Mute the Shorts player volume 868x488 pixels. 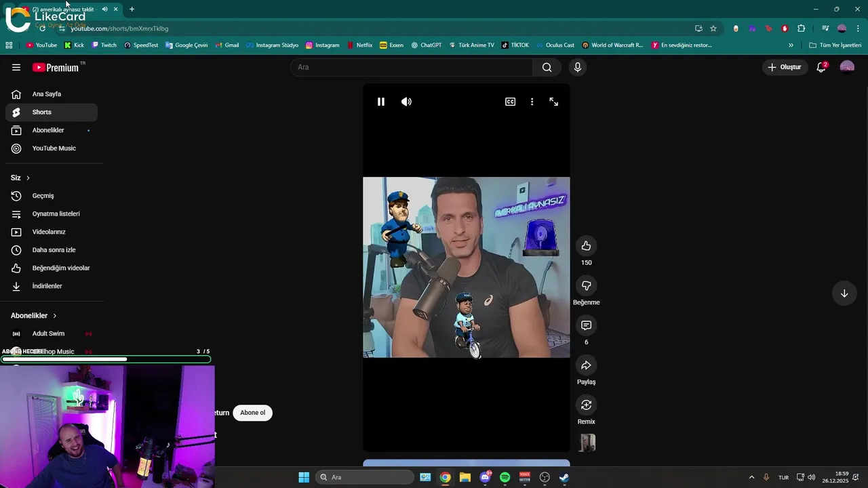coord(406,102)
